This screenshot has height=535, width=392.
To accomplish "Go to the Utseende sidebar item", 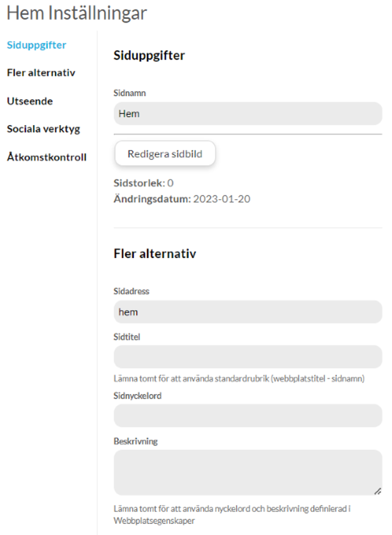I will [x=29, y=101].
